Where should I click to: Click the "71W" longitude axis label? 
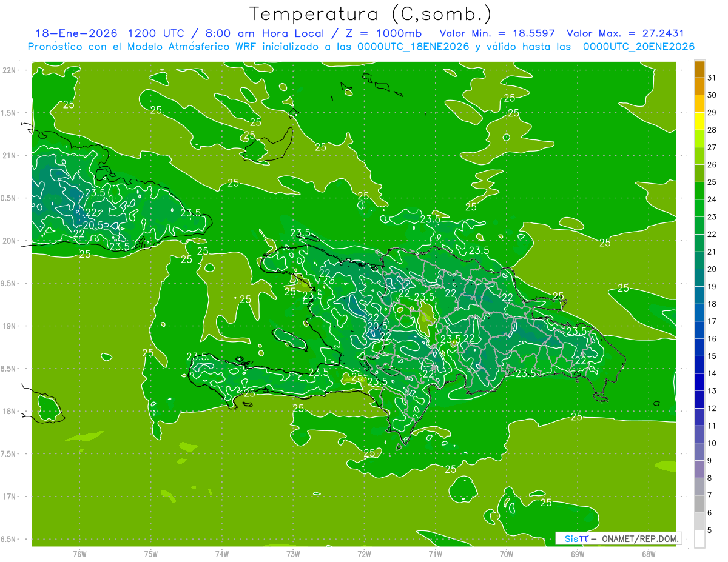[435, 554]
